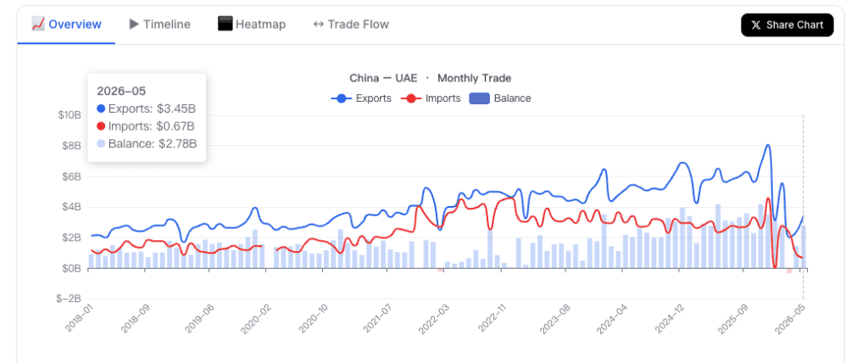Click the 2018-01 x-axis label
868x363 pixels.
click(77, 316)
